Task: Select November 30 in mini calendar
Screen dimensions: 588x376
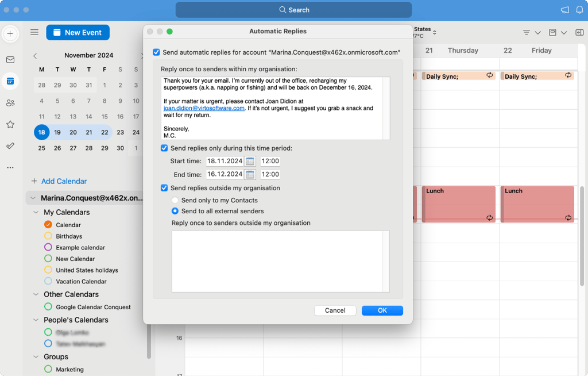Action: pyautogui.click(x=121, y=148)
